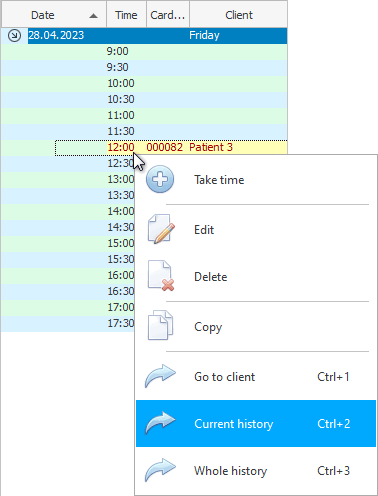Click the arrow icon beside Current history

click(x=160, y=423)
